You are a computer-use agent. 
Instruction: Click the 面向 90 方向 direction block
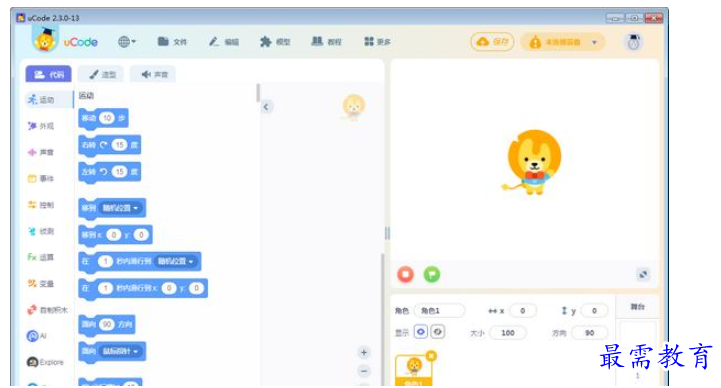[x=107, y=325]
